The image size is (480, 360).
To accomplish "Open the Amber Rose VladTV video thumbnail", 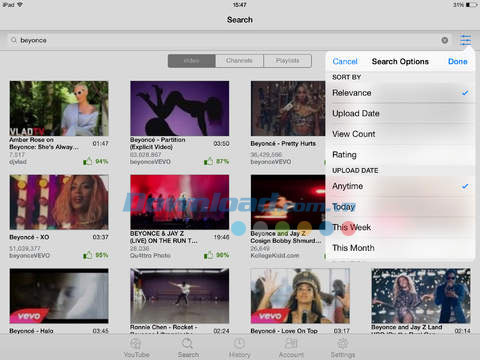I will 59,108.
